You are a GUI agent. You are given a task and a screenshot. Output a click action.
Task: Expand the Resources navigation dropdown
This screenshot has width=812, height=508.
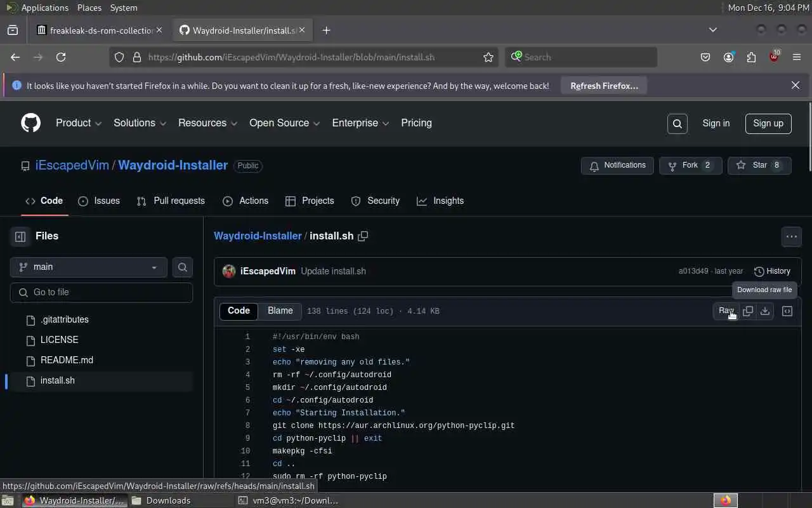(x=207, y=123)
